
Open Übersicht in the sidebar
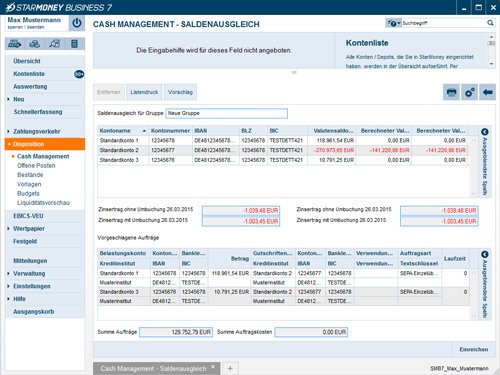coord(27,61)
